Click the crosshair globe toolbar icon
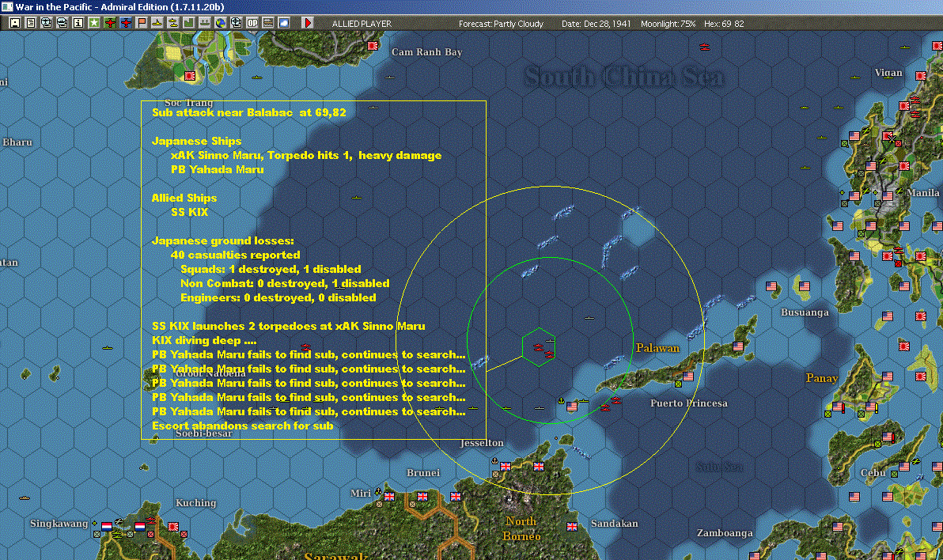This screenshot has width=943, height=560. coord(236,23)
